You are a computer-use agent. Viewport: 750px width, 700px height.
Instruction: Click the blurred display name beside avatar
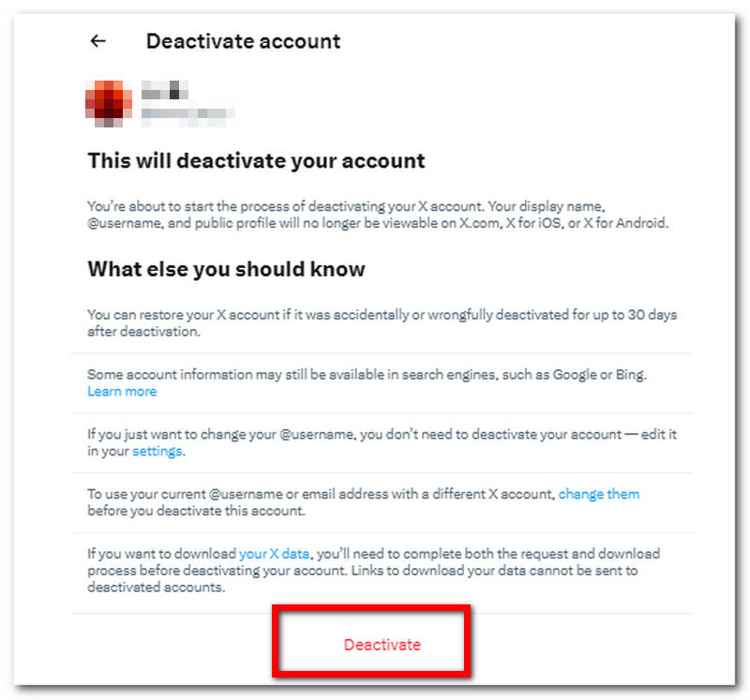click(165, 92)
